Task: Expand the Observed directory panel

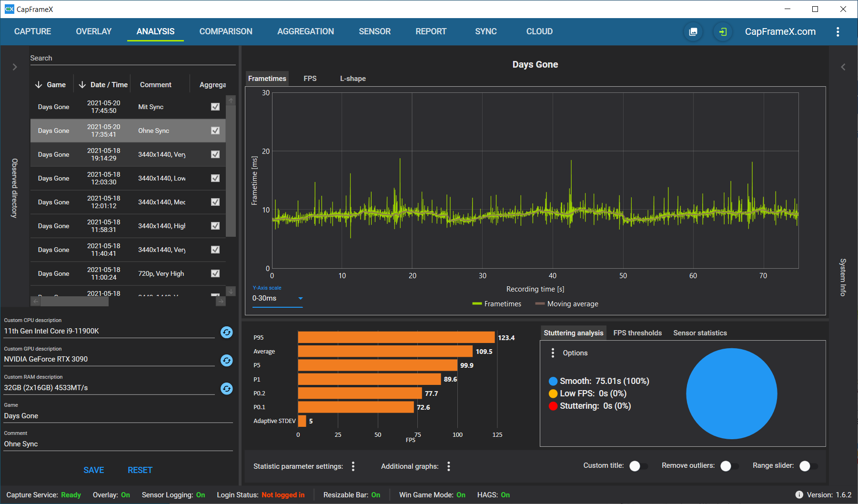Action: coord(15,67)
